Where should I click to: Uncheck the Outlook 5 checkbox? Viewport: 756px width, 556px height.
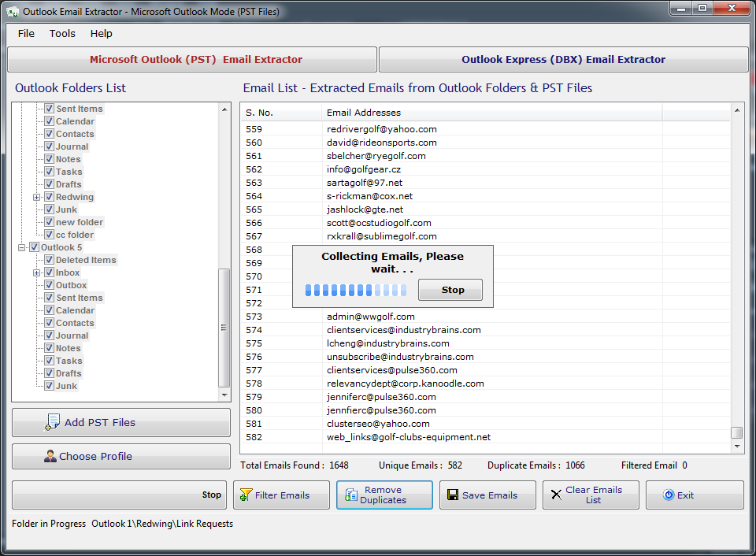point(34,247)
